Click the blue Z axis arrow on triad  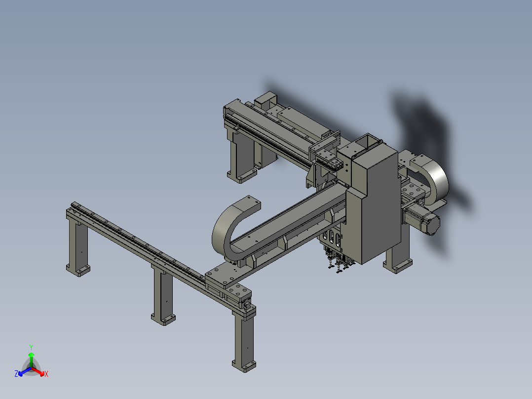click(x=24, y=372)
